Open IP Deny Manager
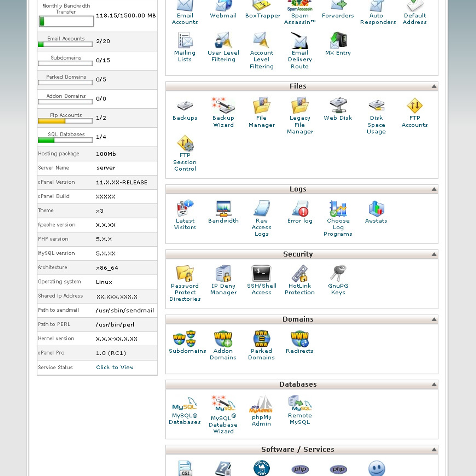Image resolution: width=476 pixels, height=476 pixels. [223, 280]
